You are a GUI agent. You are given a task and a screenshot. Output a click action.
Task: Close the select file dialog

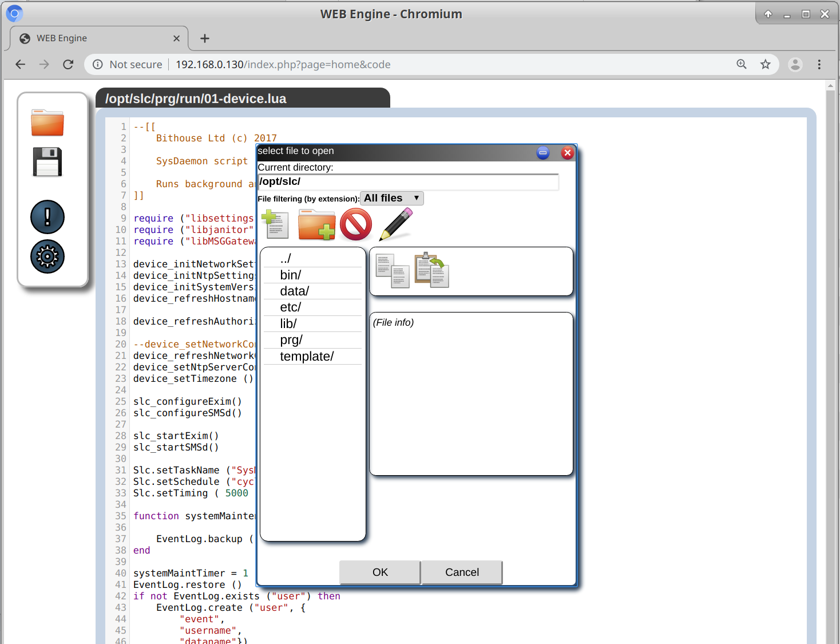[567, 153]
